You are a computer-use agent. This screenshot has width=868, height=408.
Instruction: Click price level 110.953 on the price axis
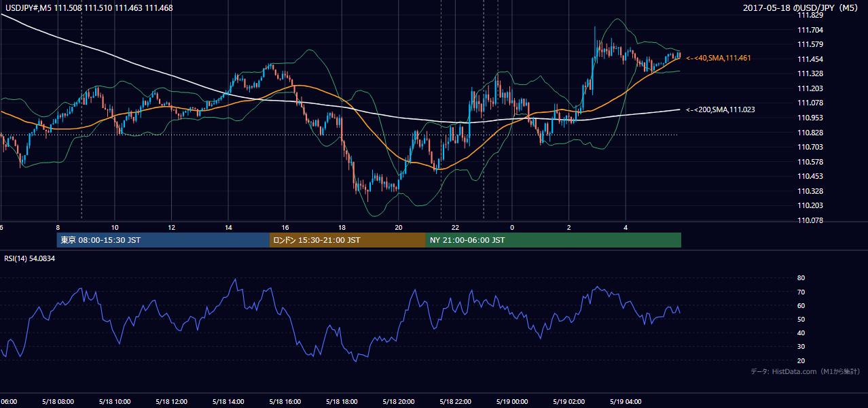click(x=810, y=118)
